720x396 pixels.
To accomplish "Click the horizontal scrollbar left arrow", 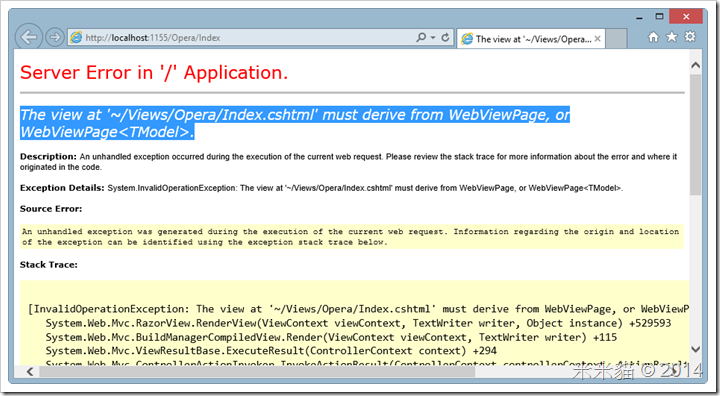I will [30, 371].
